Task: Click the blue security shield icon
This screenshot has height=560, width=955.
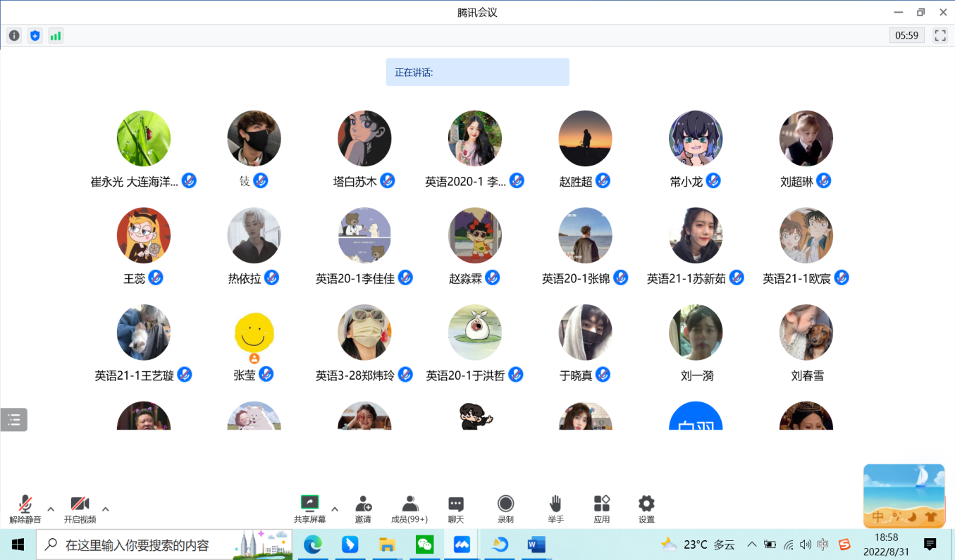Action: [35, 35]
